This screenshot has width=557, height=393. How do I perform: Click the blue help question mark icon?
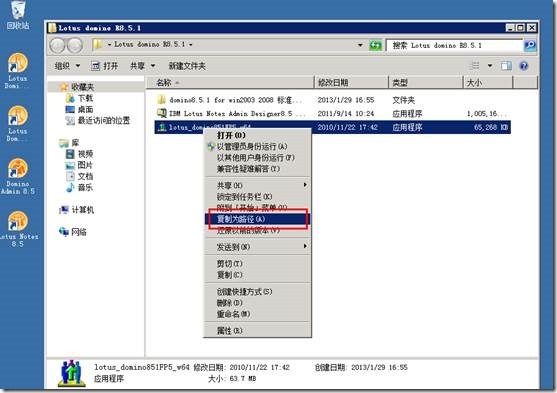(524, 66)
